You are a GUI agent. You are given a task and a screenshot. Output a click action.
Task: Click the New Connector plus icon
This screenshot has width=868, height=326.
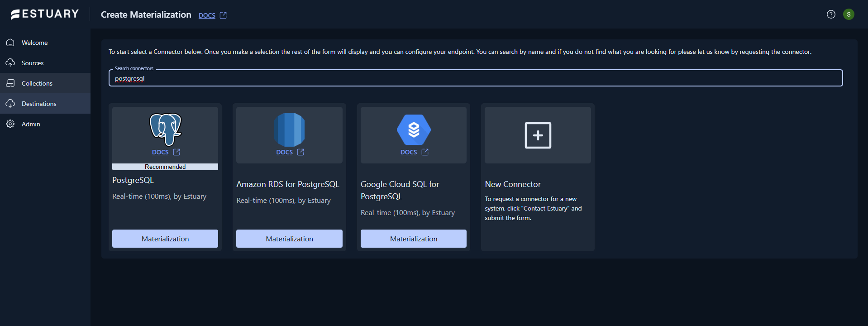[538, 135]
